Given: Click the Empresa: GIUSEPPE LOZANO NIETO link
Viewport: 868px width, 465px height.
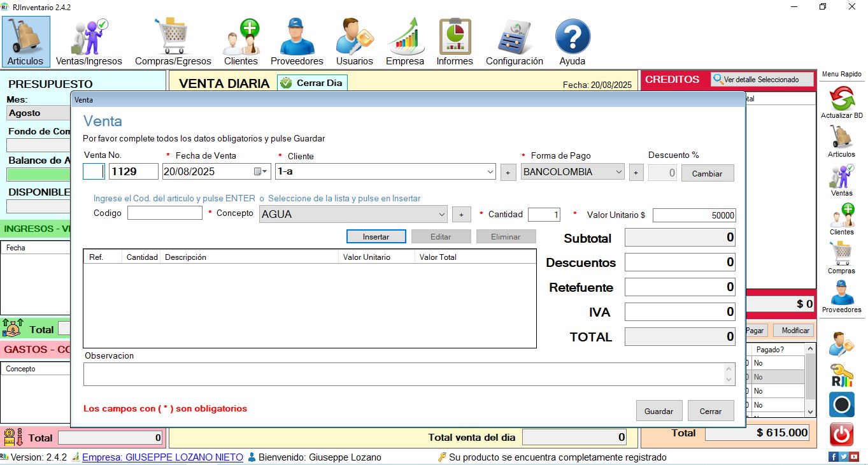Looking at the screenshot, I should pyautogui.click(x=162, y=457).
